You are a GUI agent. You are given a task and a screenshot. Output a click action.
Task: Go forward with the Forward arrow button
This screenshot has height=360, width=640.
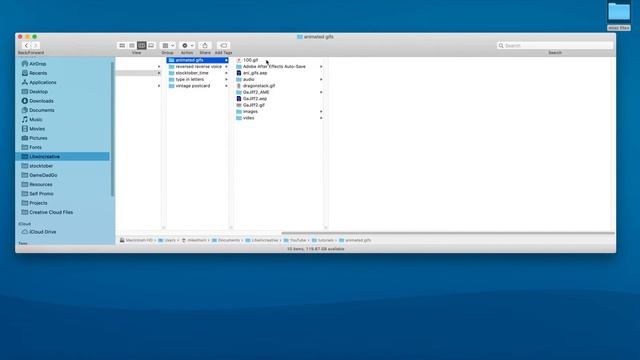tap(36, 45)
